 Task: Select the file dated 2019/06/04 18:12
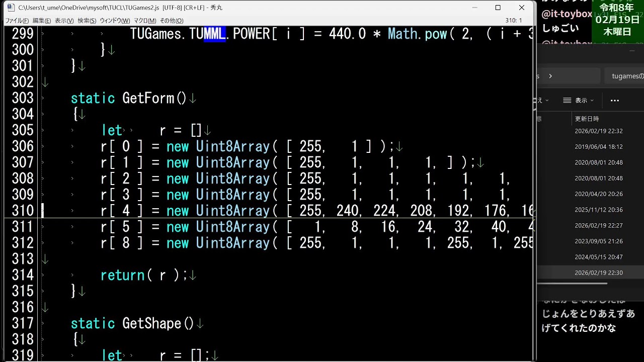click(599, 147)
